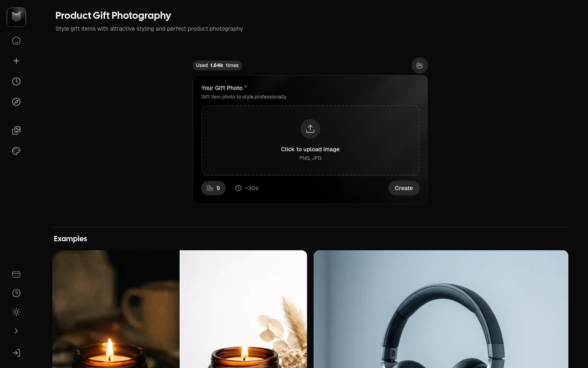Image resolution: width=588 pixels, height=368 pixels.
Task: Open the candle example thumbnail
Action: [x=180, y=309]
